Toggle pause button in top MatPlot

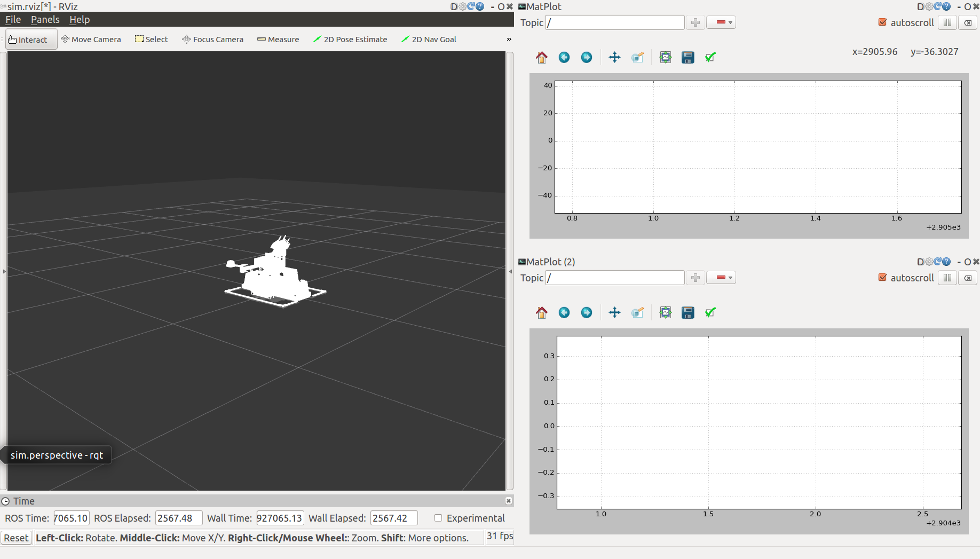(x=947, y=22)
